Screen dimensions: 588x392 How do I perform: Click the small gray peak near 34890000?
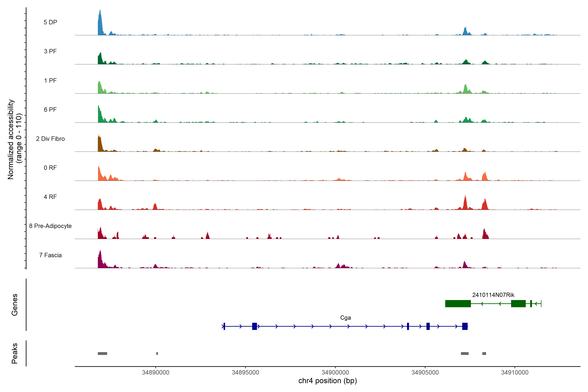[157, 353]
